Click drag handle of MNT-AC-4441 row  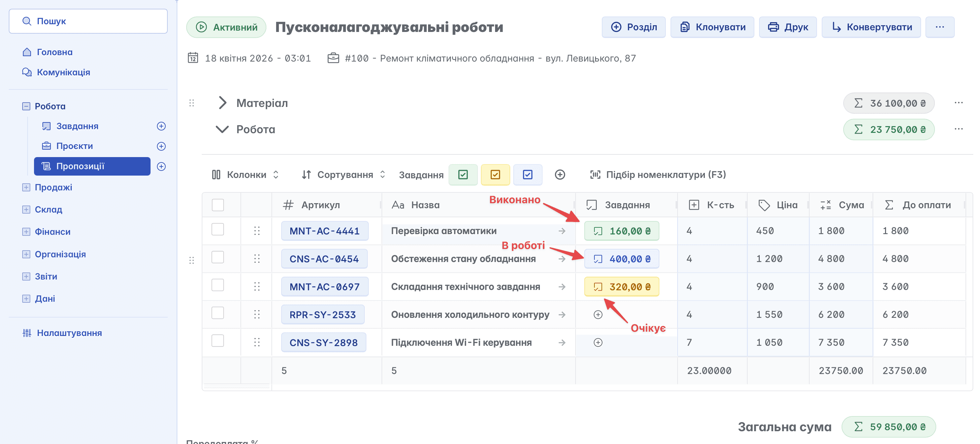coord(257,231)
